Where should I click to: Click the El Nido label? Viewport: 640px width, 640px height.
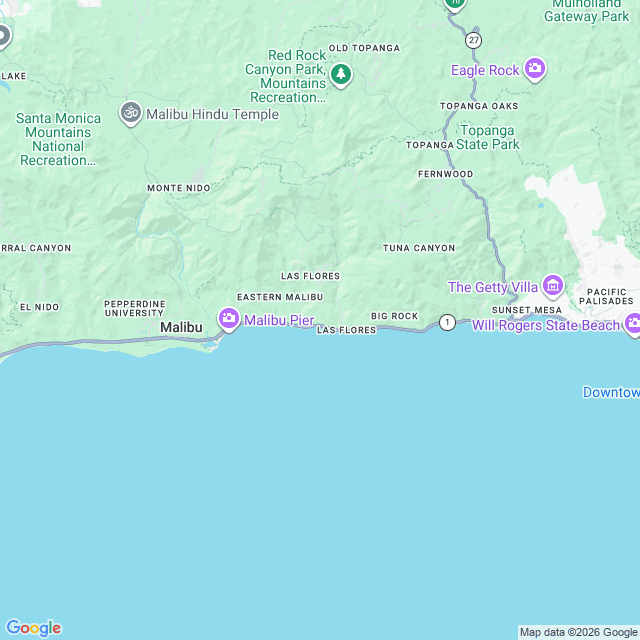[x=40, y=307]
